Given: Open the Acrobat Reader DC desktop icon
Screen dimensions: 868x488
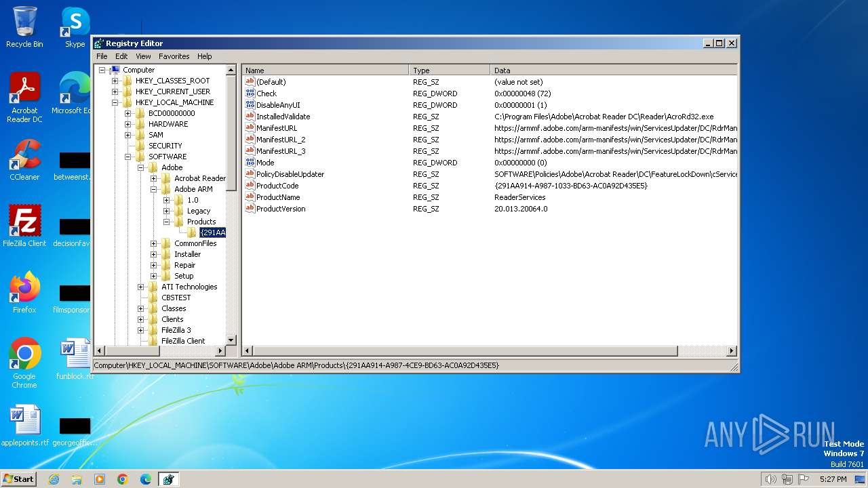Looking at the screenshot, I should point(24,97).
